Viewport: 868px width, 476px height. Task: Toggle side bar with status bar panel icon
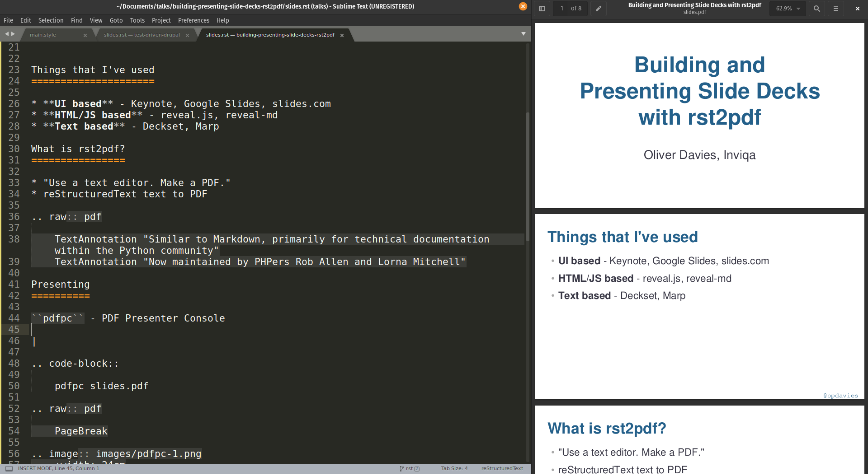9,468
